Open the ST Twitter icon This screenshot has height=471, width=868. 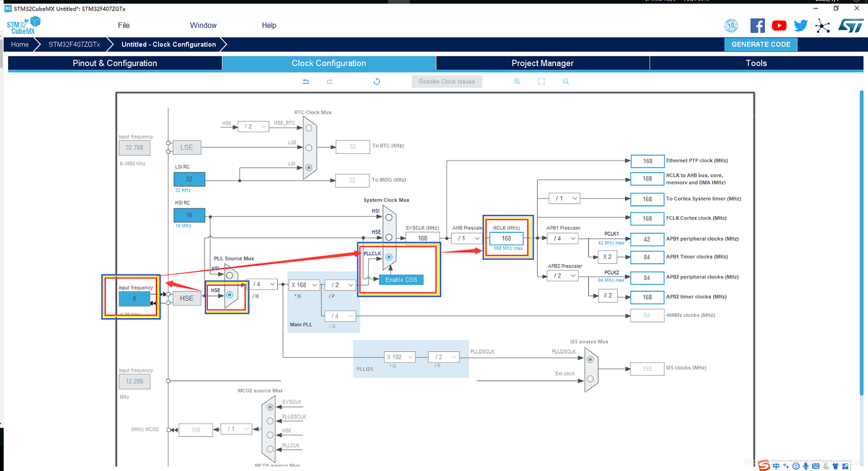tap(801, 25)
